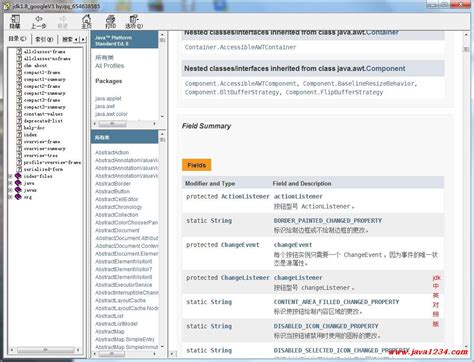Expand the org tree node
Image resolution: width=474 pixels, height=362 pixels.
[10, 197]
